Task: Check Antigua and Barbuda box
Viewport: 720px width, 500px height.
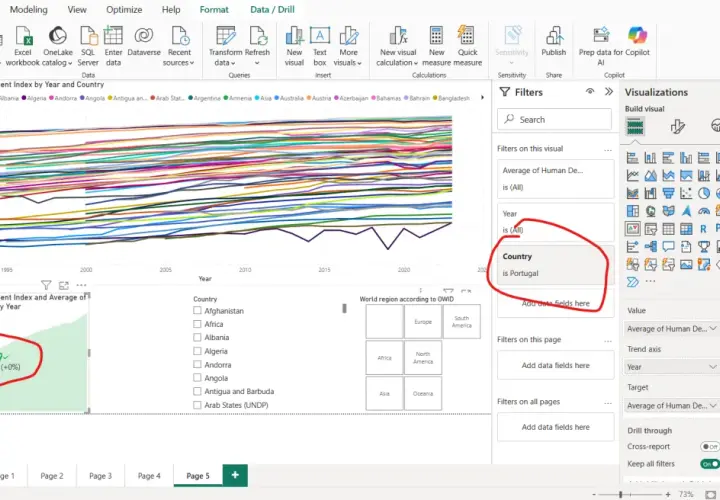Action: coord(197,392)
